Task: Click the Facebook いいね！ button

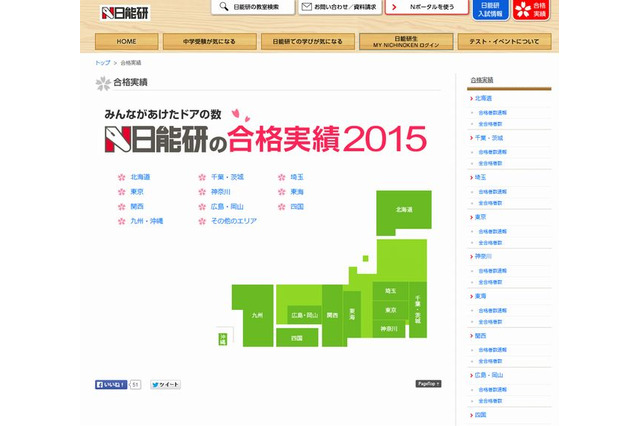Action: [x=111, y=384]
